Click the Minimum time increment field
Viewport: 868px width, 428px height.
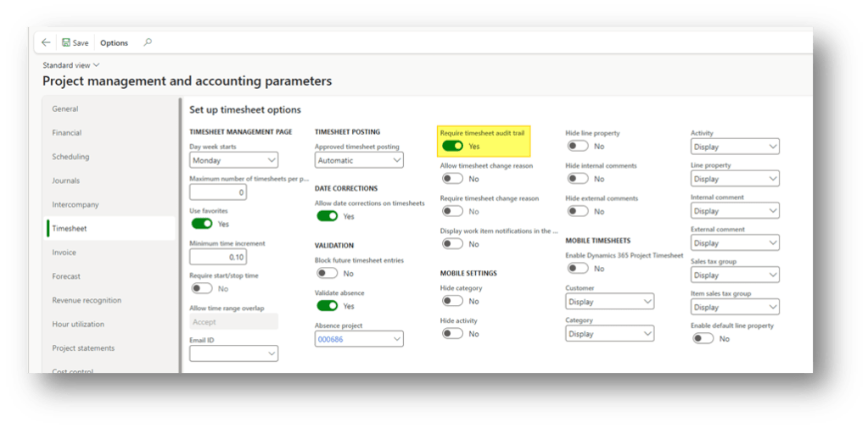point(218,257)
